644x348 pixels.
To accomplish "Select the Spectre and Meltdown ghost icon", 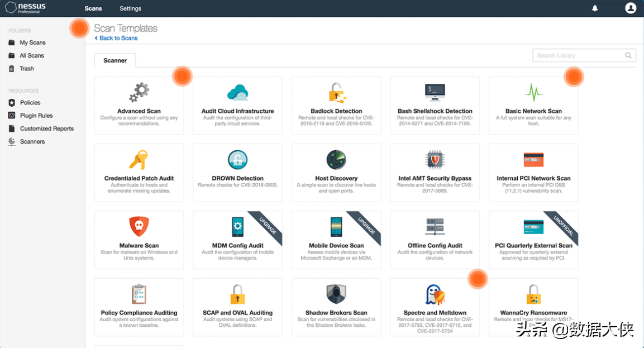I will (435, 294).
